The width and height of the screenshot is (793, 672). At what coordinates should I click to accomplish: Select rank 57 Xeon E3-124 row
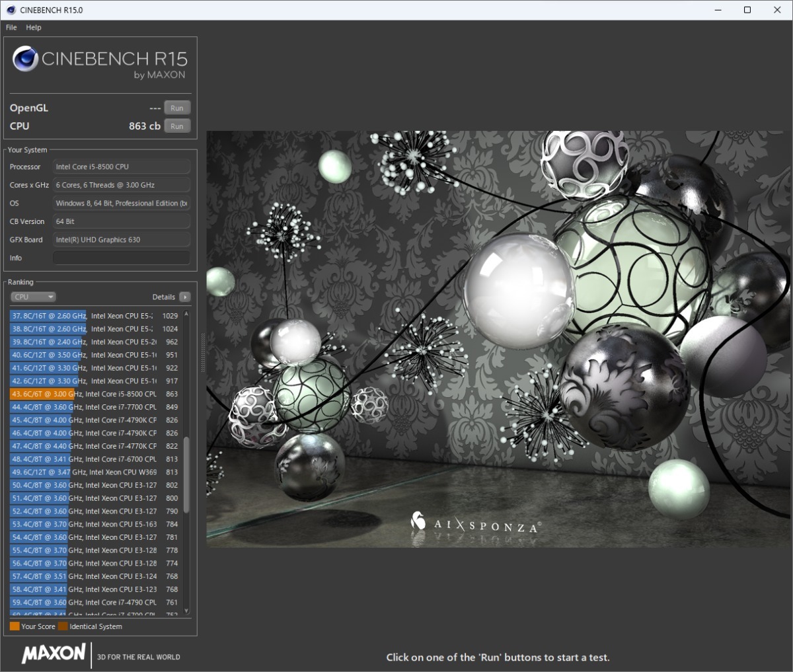(x=95, y=576)
